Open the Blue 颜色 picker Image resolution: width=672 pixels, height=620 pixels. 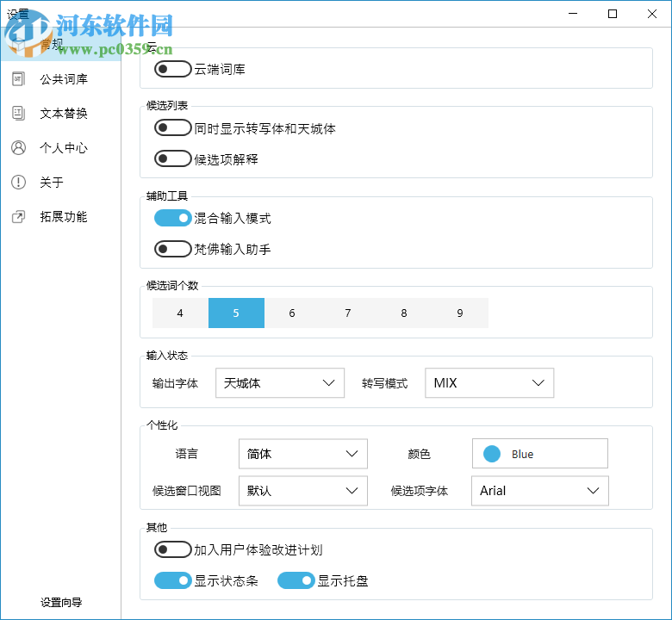pos(540,453)
